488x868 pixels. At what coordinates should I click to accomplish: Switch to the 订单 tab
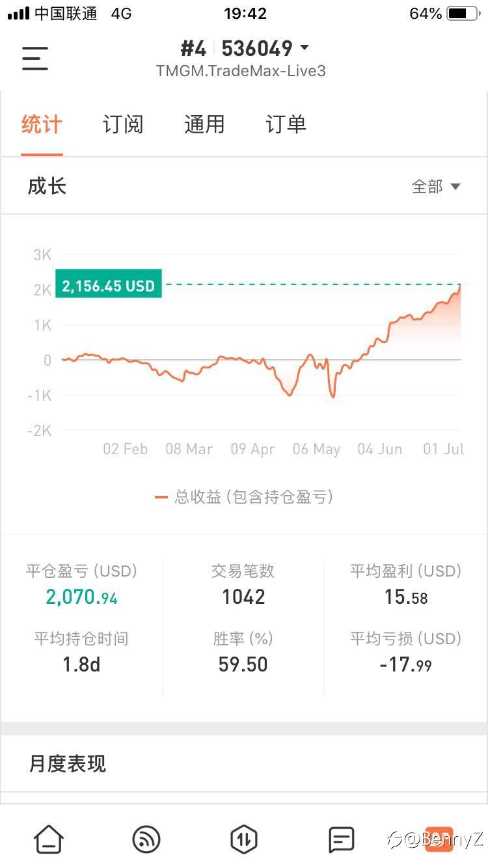click(286, 124)
